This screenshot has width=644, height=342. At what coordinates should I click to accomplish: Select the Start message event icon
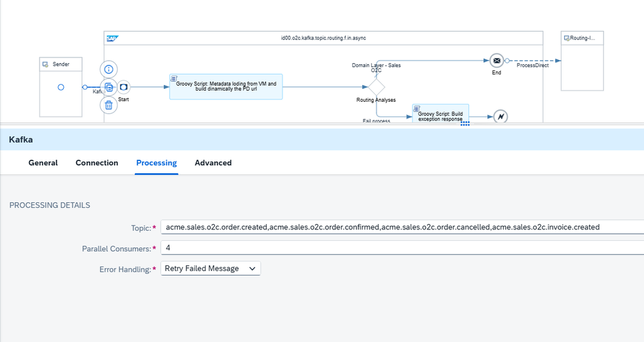pos(124,87)
